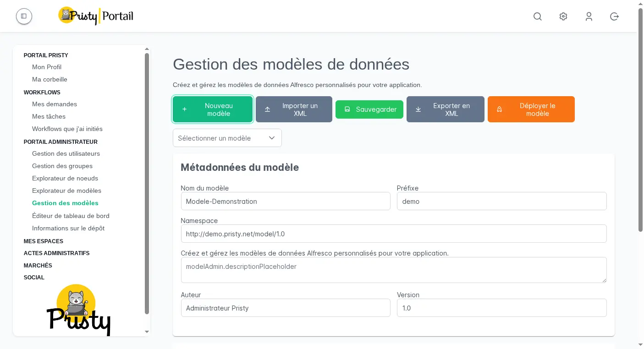Click the Sauvegarder button
Image resolution: width=644 pixels, height=349 pixels.
point(369,109)
